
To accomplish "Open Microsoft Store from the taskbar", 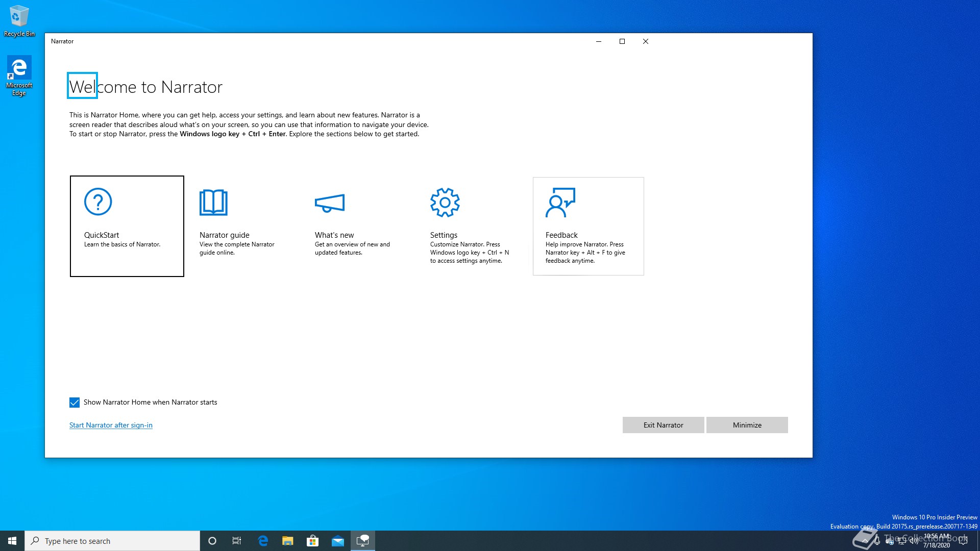I will point(312,541).
